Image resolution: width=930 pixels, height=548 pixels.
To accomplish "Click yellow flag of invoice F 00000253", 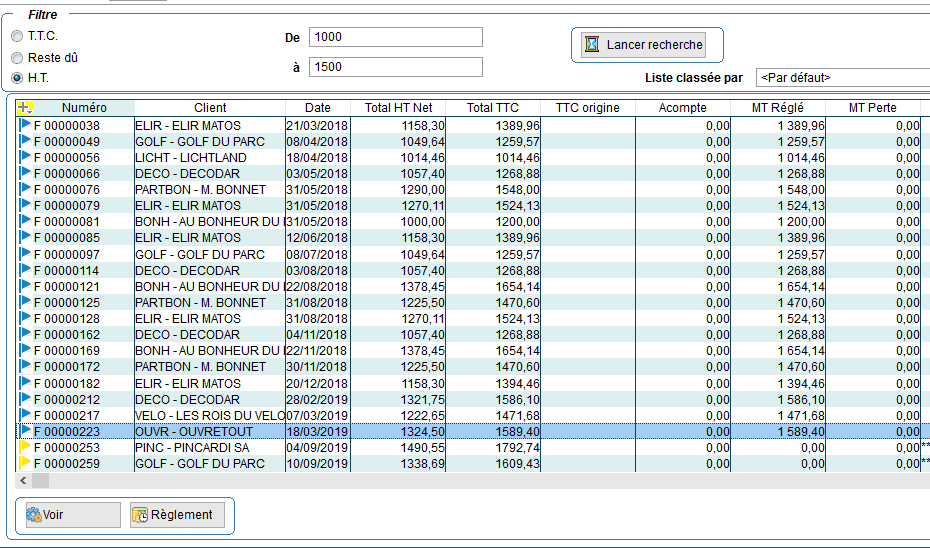I will pos(25,447).
